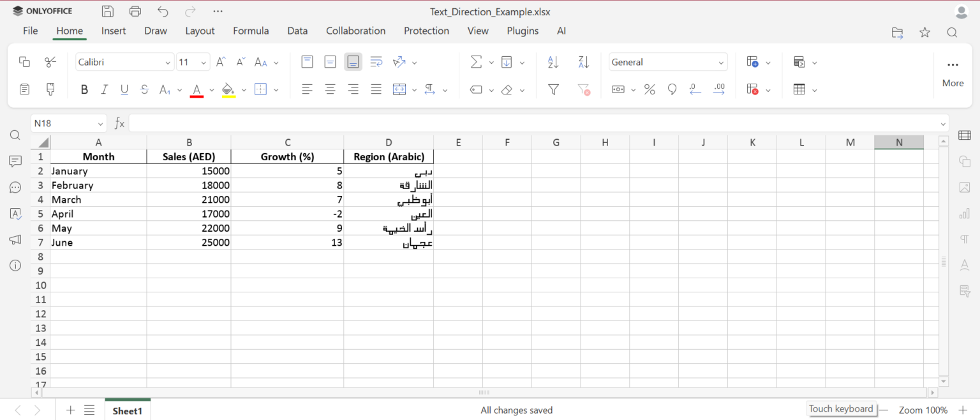Open the Plugins menu tab
Image resolution: width=980 pixels, height=420 pixels.
click(523, 31)
